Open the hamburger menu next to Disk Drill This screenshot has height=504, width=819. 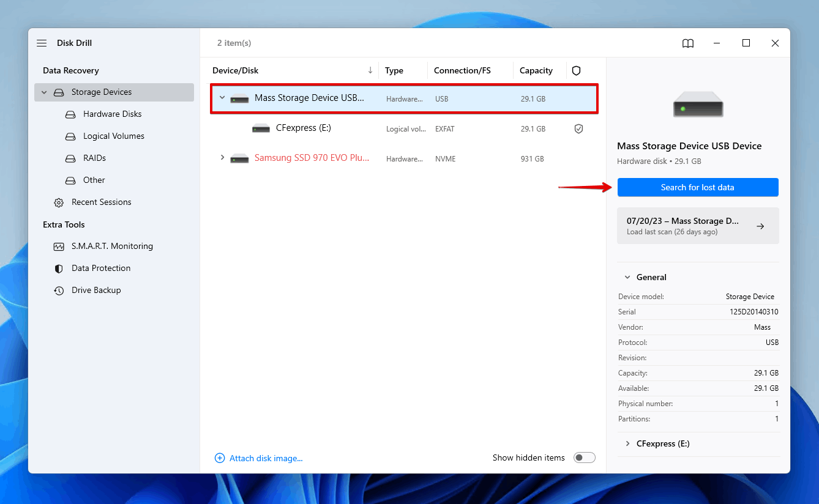(x=42, y=43)
